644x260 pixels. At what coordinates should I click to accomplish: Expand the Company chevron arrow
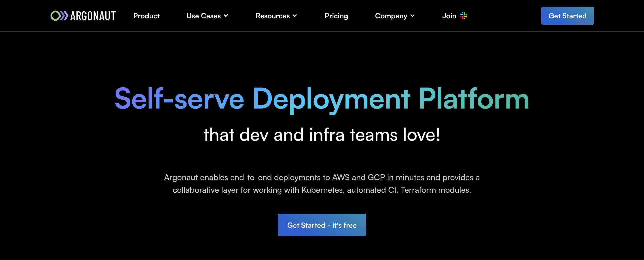(413, 16)
